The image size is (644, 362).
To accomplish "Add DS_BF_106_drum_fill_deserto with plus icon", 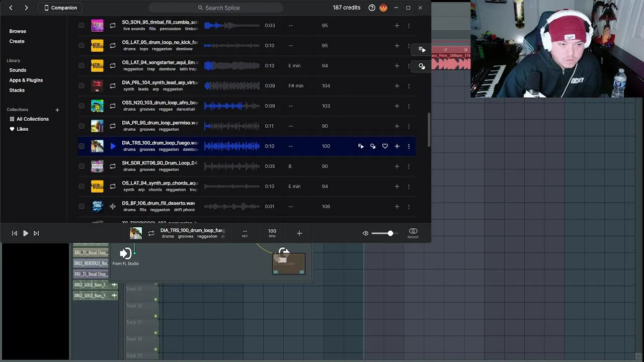I will (x=397, y=206).
